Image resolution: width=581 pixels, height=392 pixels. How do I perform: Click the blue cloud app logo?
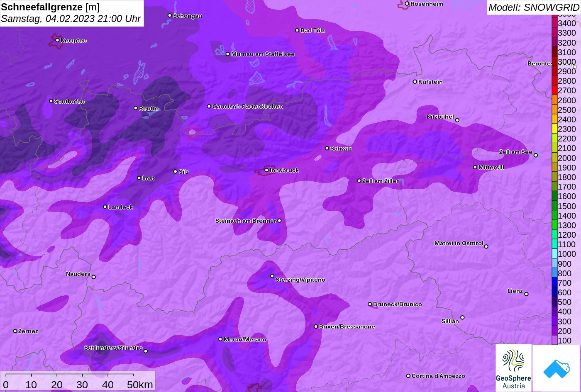pos(556,368)
